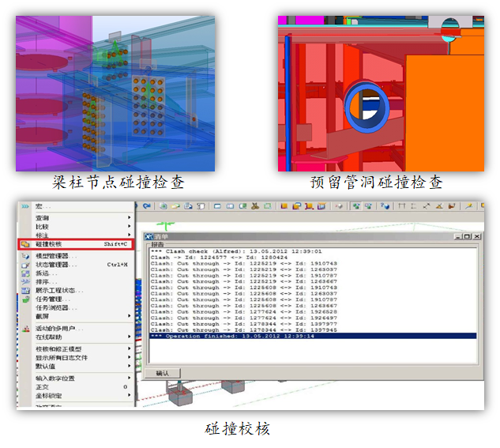The width and height of the screenshot is (500, 448).
Task: Click the yellow open-folder style toolbar icon
Action: [175, 206]
